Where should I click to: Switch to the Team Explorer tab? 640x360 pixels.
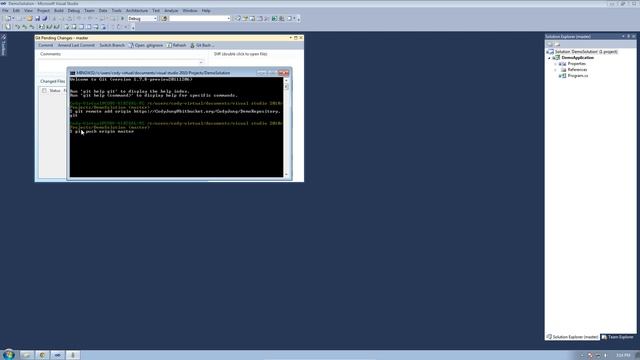click(618, 337)
